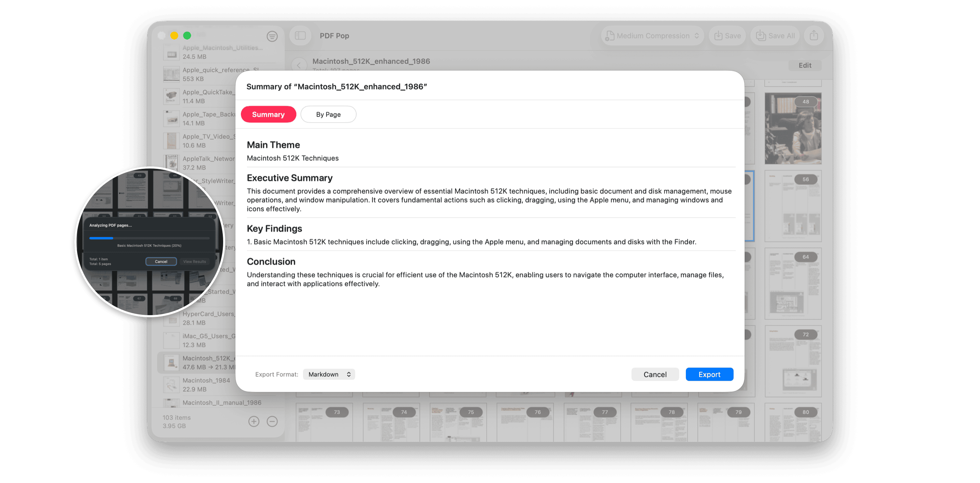Open the list filter icon in sidebar
The image size is (980, 483).
point(272,36)
